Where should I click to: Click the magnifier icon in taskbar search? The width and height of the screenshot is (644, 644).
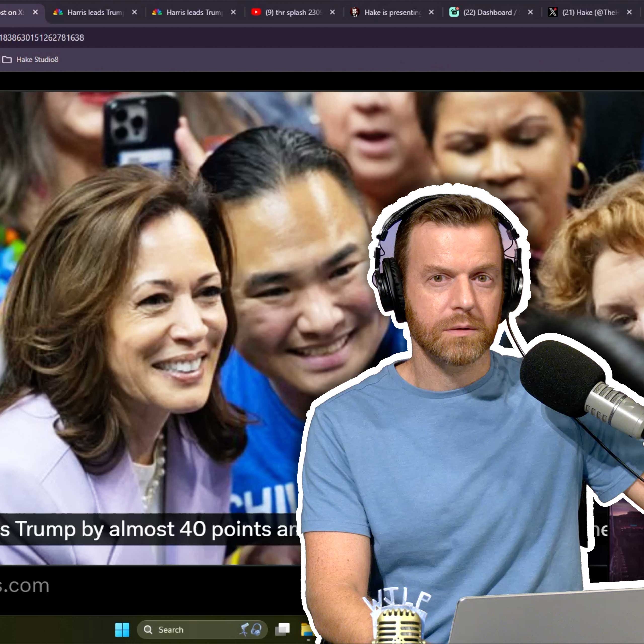pyautogui.click(x=148, y=630)
